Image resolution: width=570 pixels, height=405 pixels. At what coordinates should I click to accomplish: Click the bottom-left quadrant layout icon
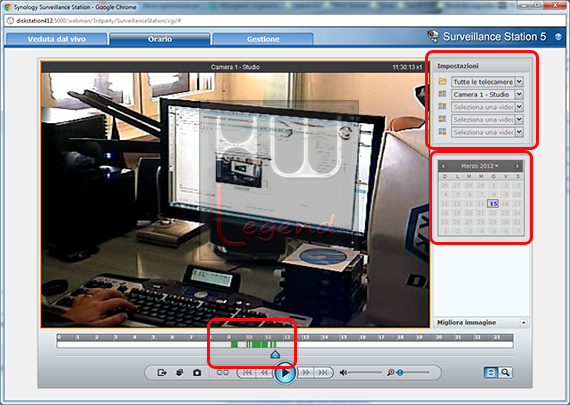[442, 119]
